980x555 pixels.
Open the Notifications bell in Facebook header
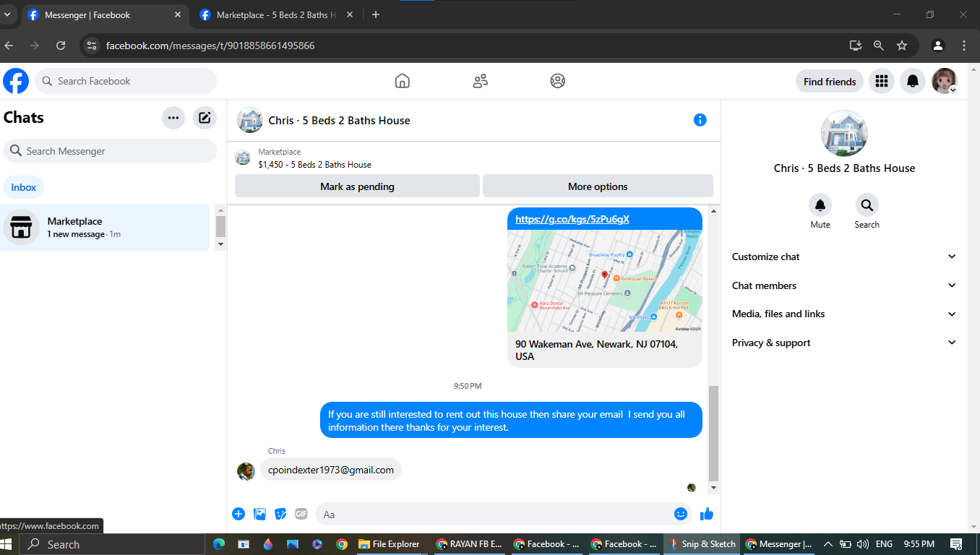click(913, 81)
